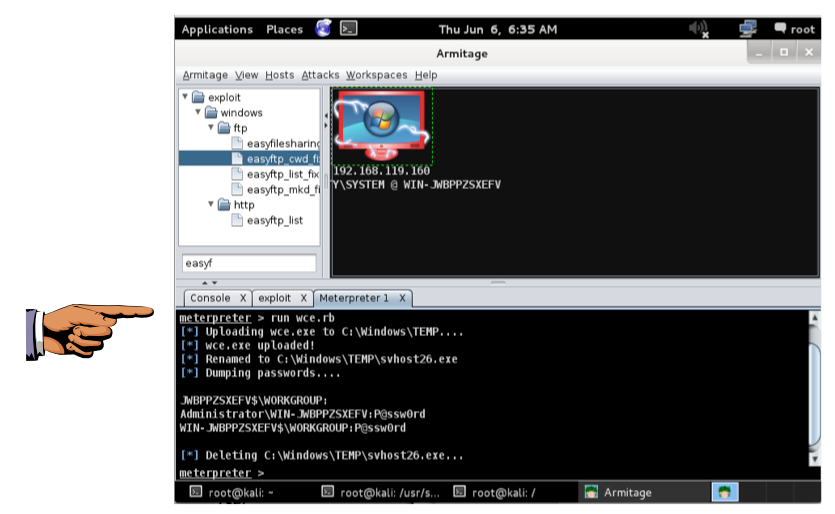Open the Armitage menu
835x514 pixels.
point(205,75)
